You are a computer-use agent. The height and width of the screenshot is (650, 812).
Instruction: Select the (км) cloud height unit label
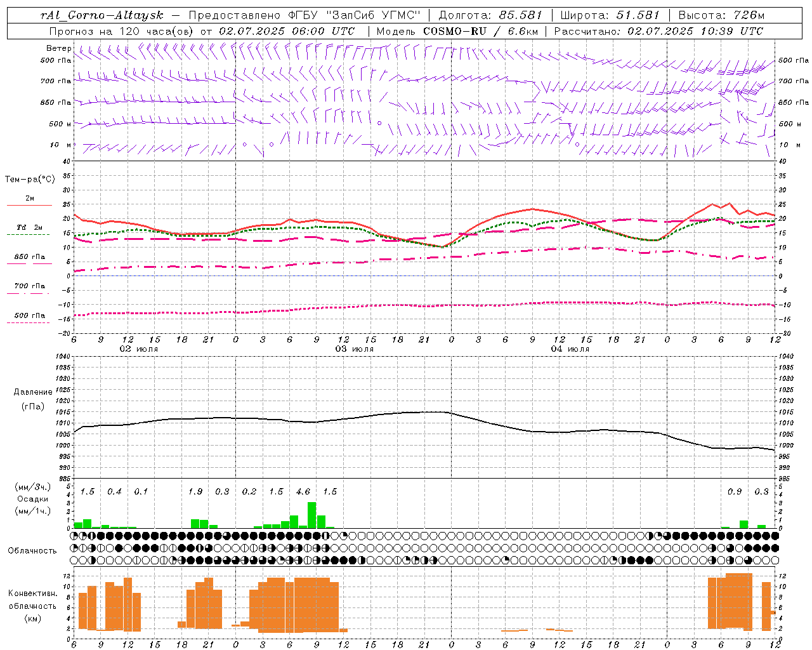point(32,618)
